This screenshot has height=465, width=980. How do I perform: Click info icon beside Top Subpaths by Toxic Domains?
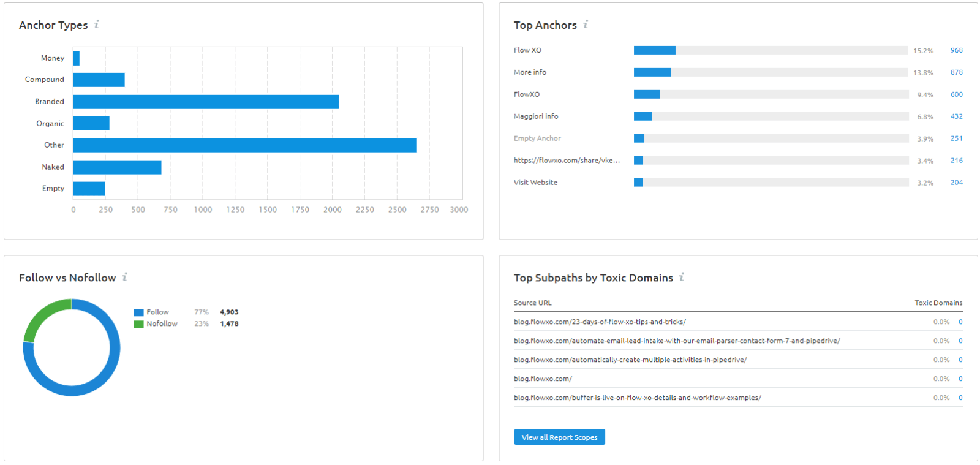(682, 277)
